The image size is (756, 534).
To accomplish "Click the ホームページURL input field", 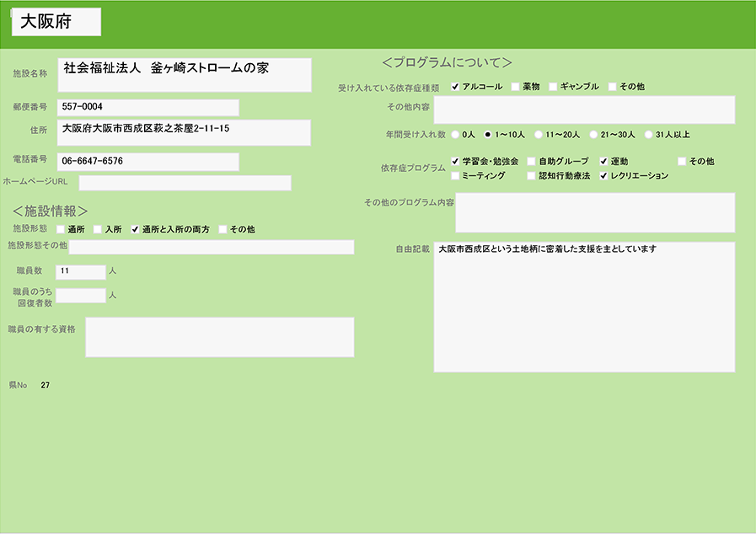I will (x=185, y=183).
